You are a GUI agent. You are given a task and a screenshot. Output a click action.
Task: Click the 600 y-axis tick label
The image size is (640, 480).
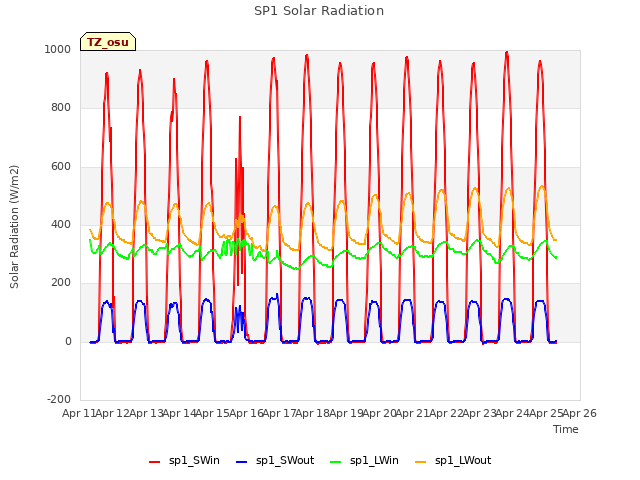pos(61,167)
